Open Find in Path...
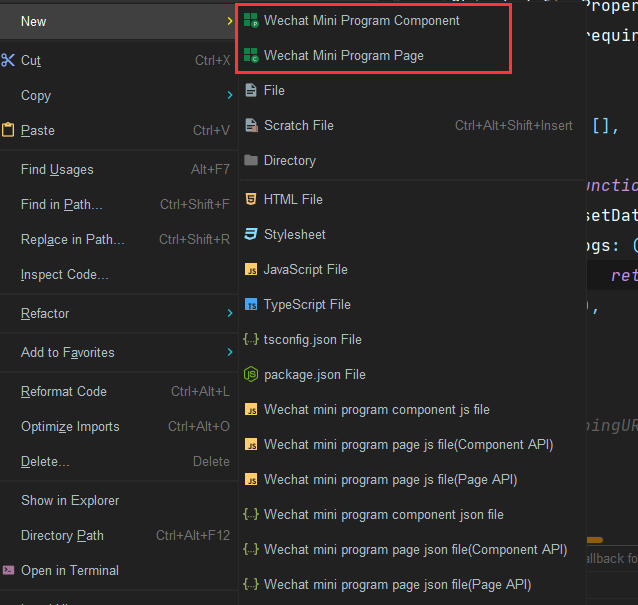Screen dimensions: 638x605 118,204
